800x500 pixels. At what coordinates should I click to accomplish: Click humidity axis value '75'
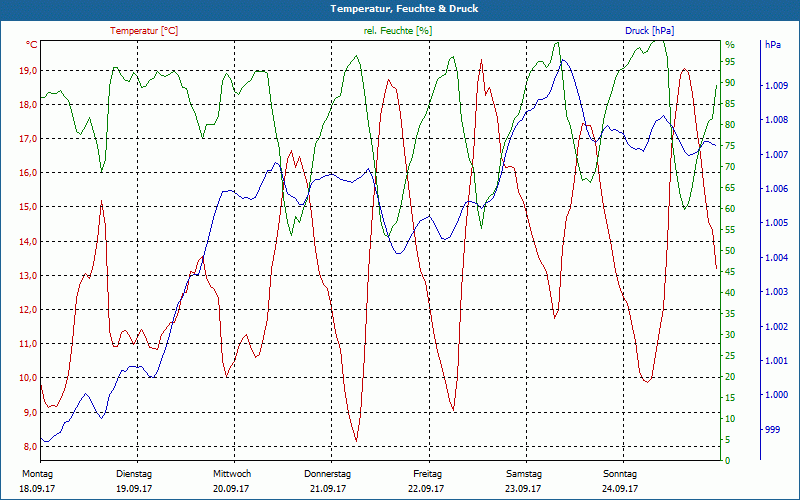pos(730,146)
